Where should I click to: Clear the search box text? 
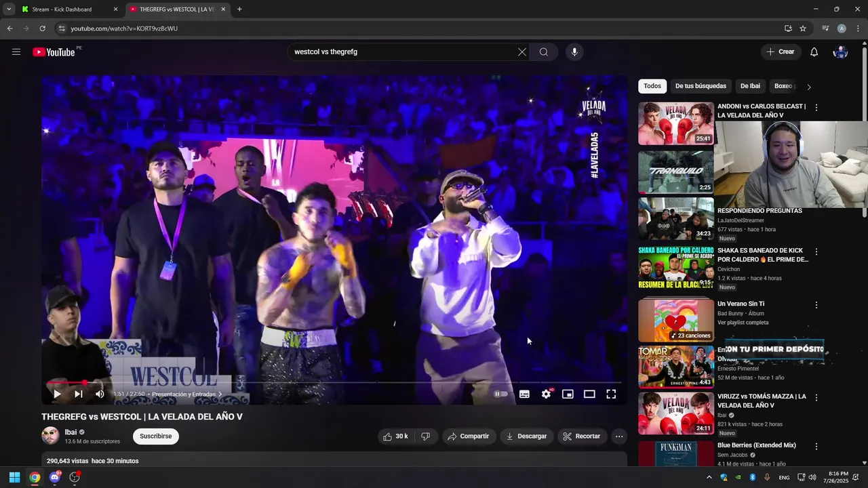click(522, 52)
